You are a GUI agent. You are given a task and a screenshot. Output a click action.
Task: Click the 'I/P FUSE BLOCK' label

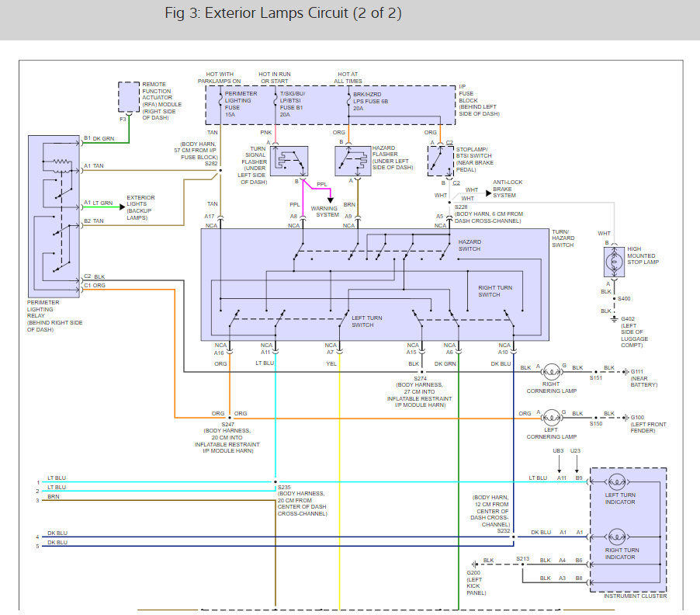468,93
